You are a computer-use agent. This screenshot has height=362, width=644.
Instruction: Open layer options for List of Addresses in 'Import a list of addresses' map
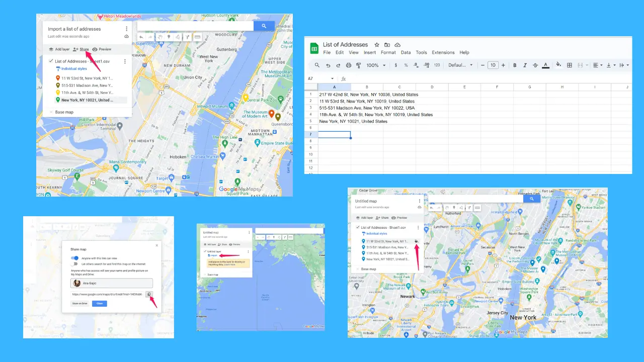[125, 61]
